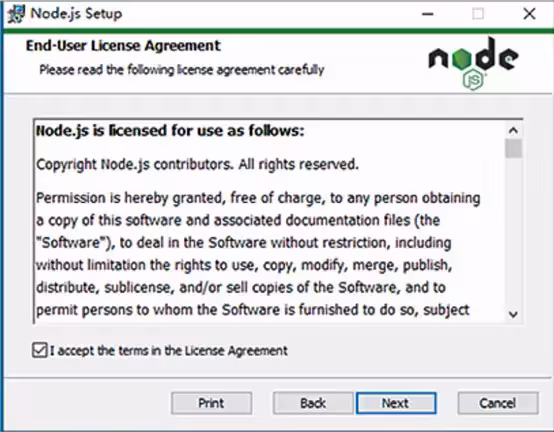This screenshot has width=554, height=432.
Task: Go back to the previous setup step
Action: pos(313,403)
